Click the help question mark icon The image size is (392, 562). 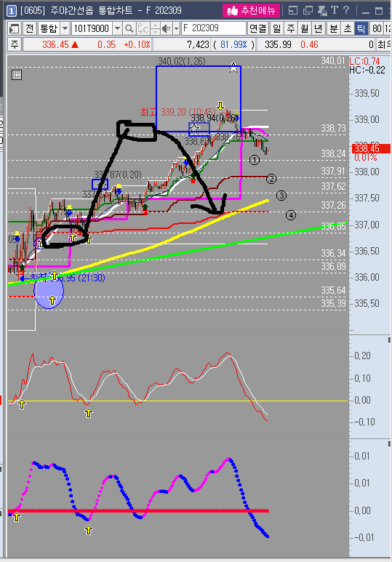(x=345, y=10)
